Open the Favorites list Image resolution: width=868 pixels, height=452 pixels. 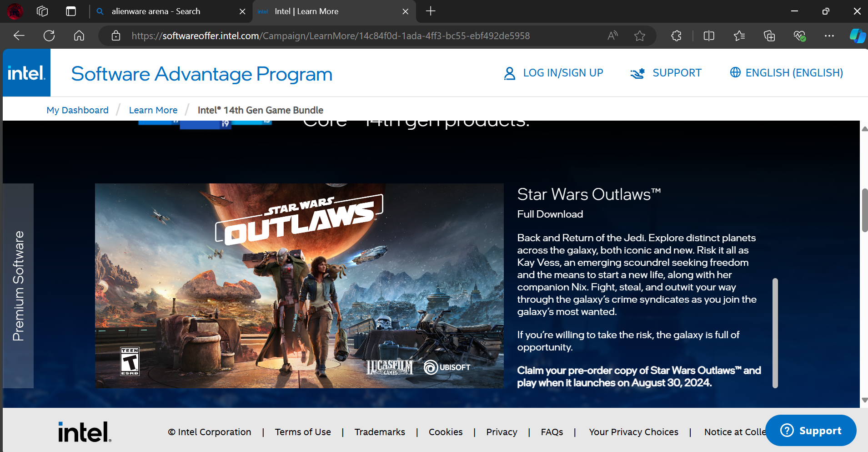pos(739,36)
